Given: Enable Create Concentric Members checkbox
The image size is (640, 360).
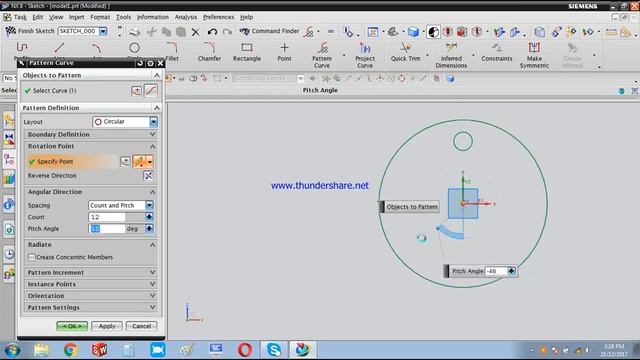Looking at the screenshot, I should (32, 257).
